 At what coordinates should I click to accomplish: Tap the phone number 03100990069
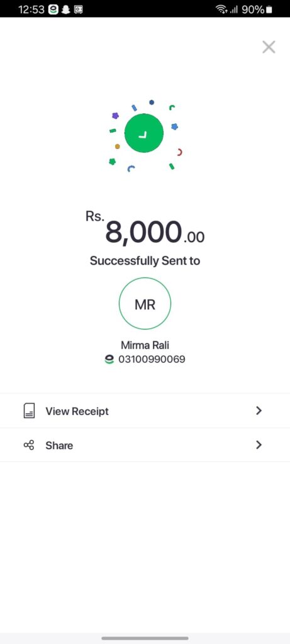point(152,360)
